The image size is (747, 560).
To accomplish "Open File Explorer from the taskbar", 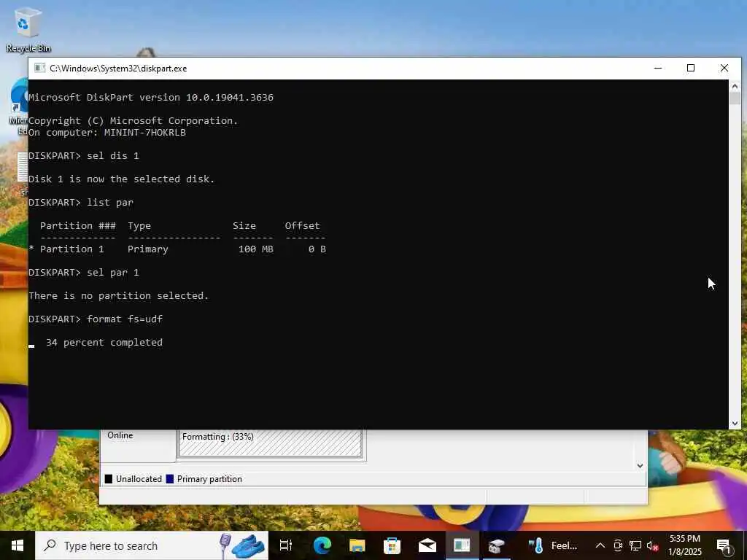I will tap(357, 545).
